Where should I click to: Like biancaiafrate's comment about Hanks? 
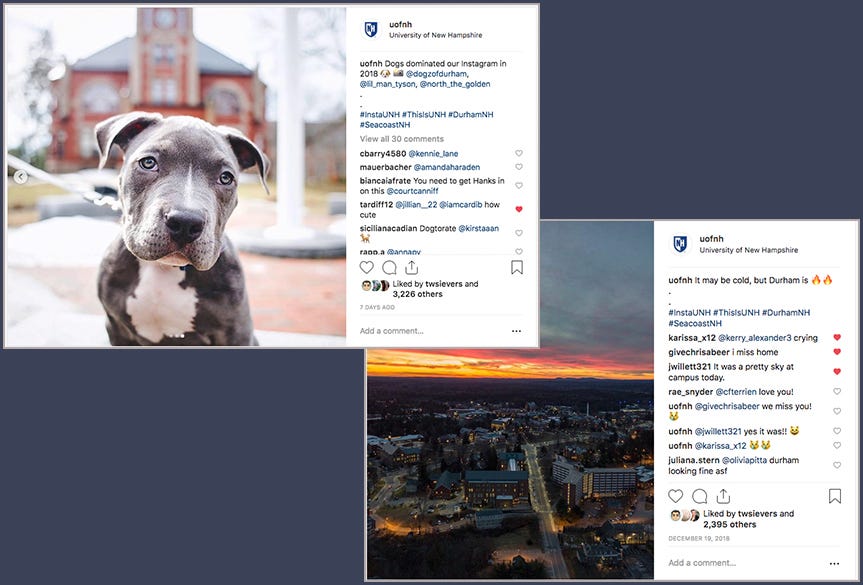pyautogui.click(x=518, y=186)
